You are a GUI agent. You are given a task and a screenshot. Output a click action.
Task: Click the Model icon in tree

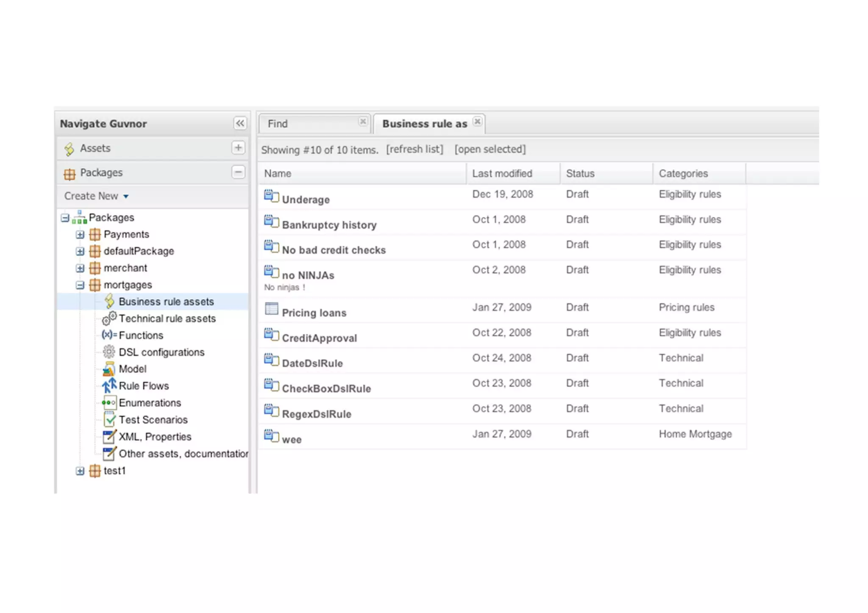(x=109, y=369)
